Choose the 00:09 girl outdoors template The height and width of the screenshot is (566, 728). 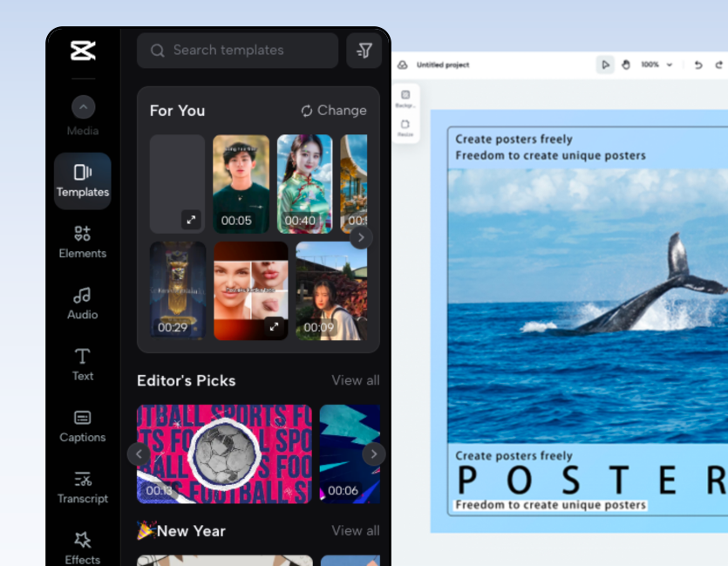[331, 290]
